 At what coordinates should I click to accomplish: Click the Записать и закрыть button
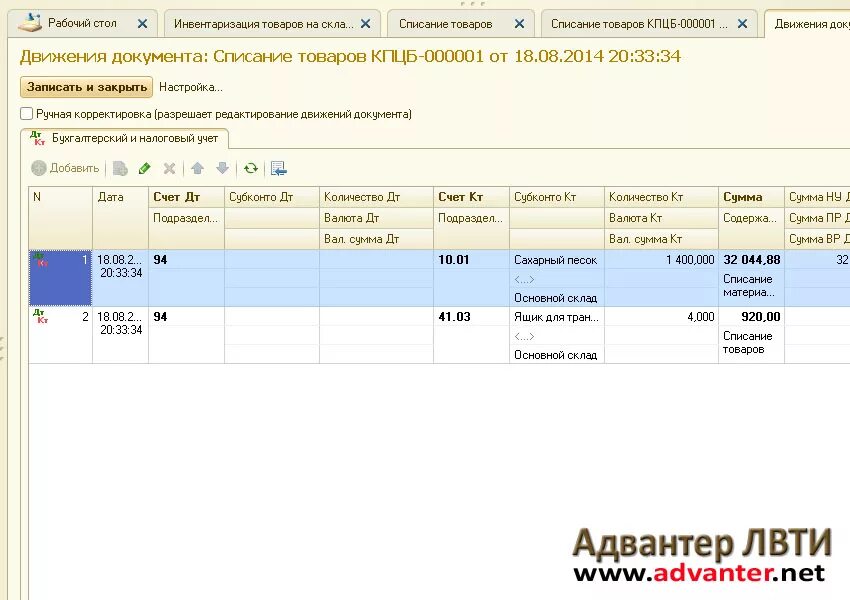click(87, 87)
